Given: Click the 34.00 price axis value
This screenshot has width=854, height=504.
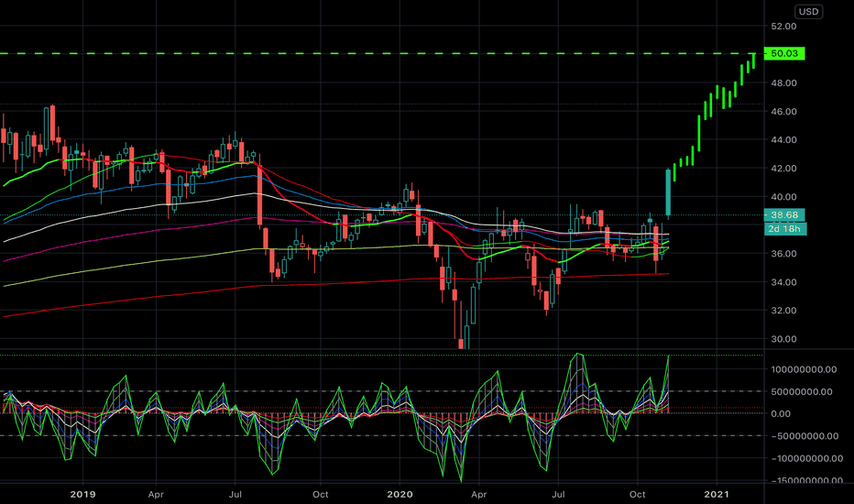Looking at the screenshot, I should click(x=783, y=281).
